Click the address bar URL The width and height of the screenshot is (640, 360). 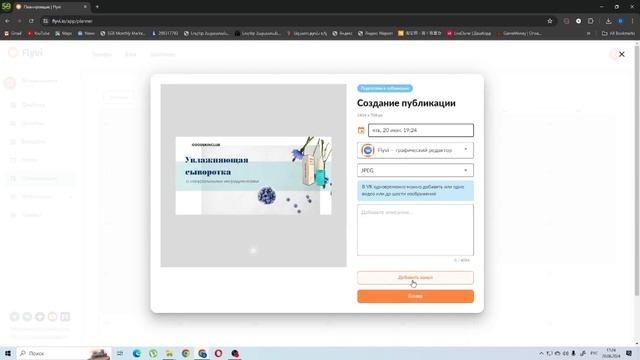tap(72, 21)
